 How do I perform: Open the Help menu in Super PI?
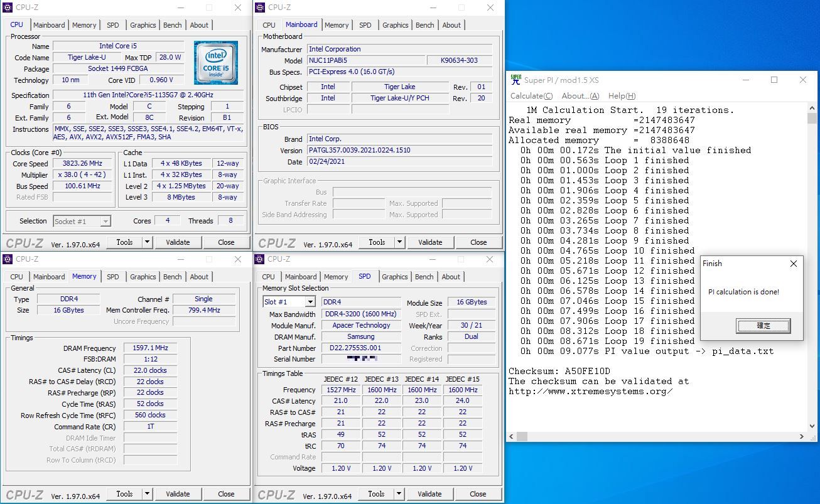point(622,96)
